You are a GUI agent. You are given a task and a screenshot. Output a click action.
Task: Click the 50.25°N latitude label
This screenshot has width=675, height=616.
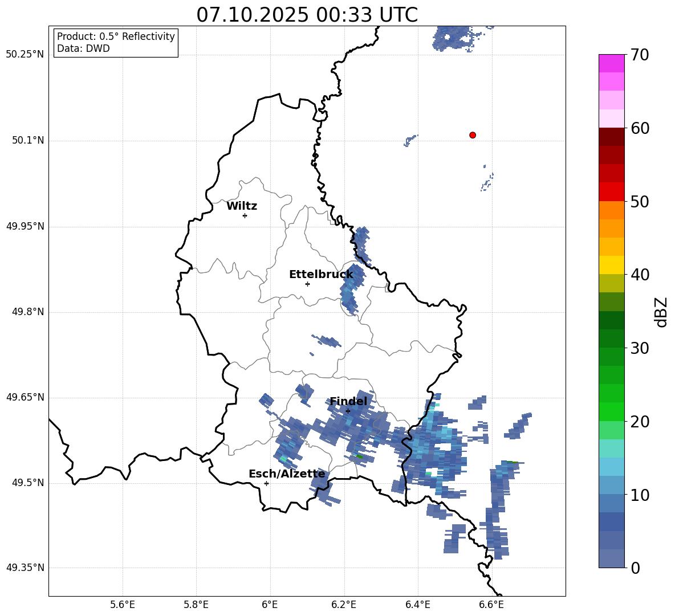coord(25,55)
